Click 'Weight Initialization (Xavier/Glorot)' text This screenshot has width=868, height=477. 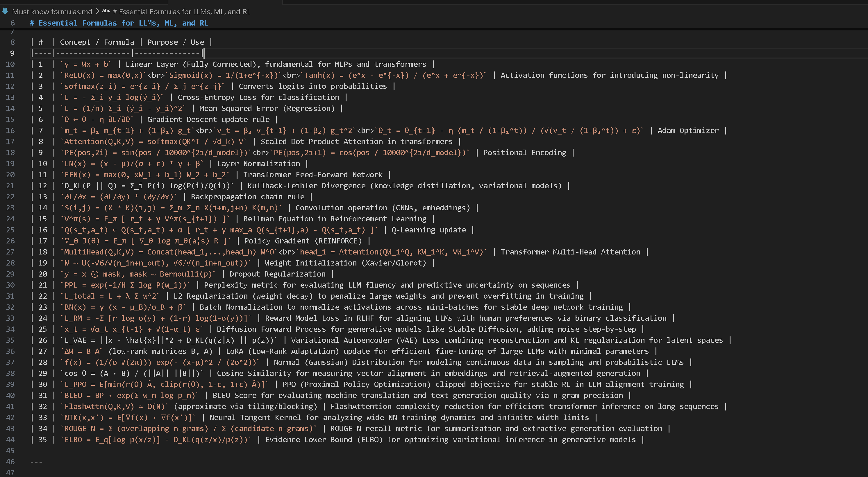point(346,263)
